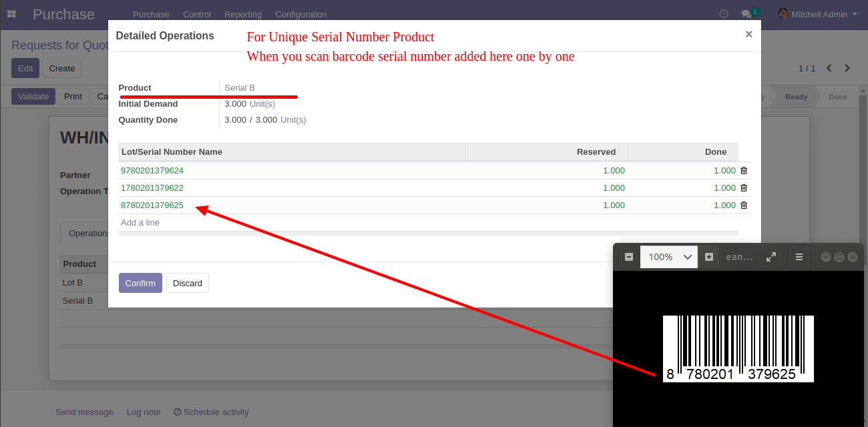
Task: Open the activities clock icon in navbar
Action: [724, 14]
